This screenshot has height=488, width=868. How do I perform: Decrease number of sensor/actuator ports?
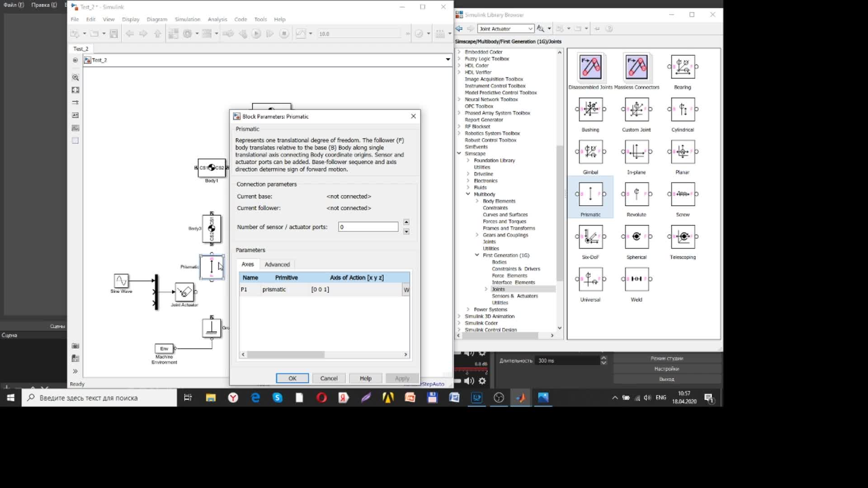(x=406, y=232)
